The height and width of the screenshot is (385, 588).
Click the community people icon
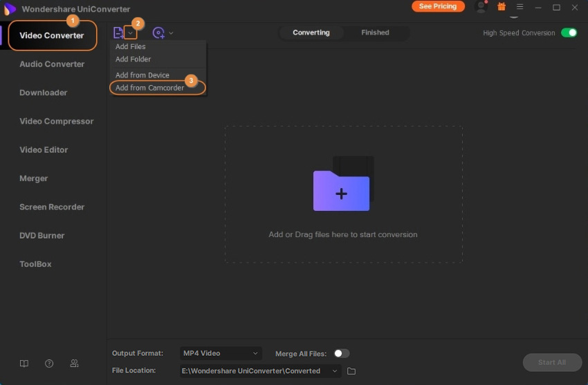click(x=74, y=364)
